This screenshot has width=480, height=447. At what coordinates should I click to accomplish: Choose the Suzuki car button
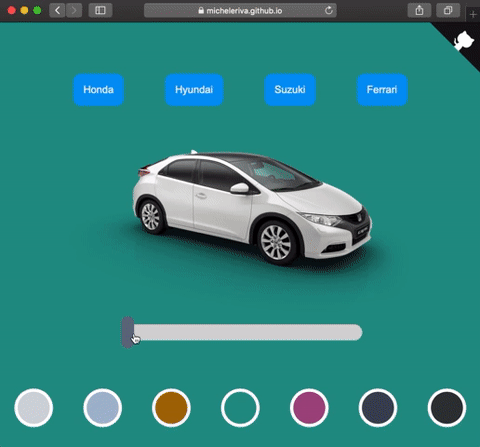point(290,90)
